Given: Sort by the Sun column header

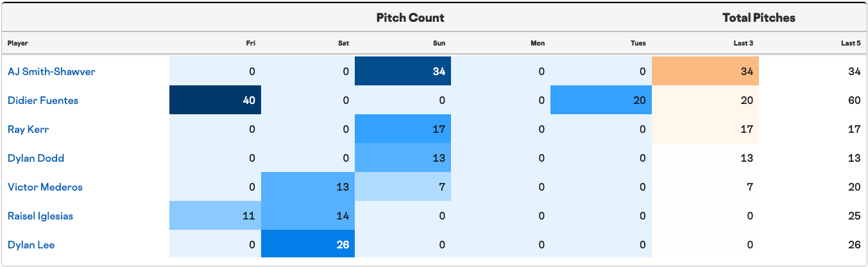Looking at the screenshot, I should coord(439,44).
